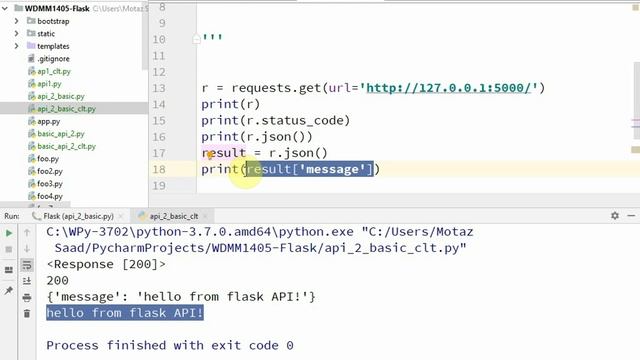
Task: Hide Run panel with minimize dash
Action: [x=631, y=216]
